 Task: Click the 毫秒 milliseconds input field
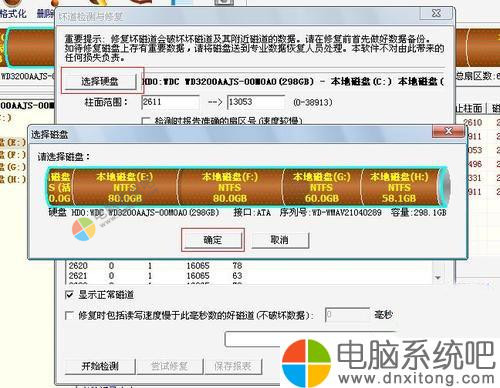pyautogui.click(x=347, y=315)
